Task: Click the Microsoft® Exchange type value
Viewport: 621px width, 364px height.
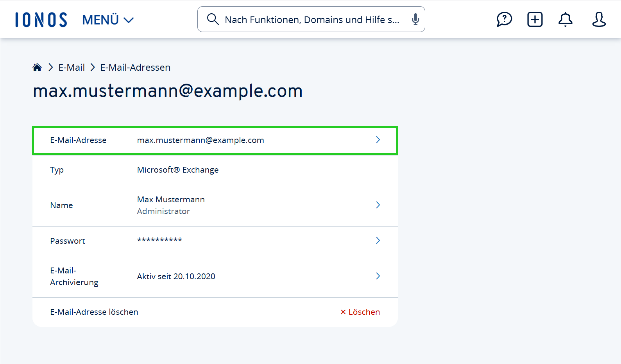Action: [178, 170]
